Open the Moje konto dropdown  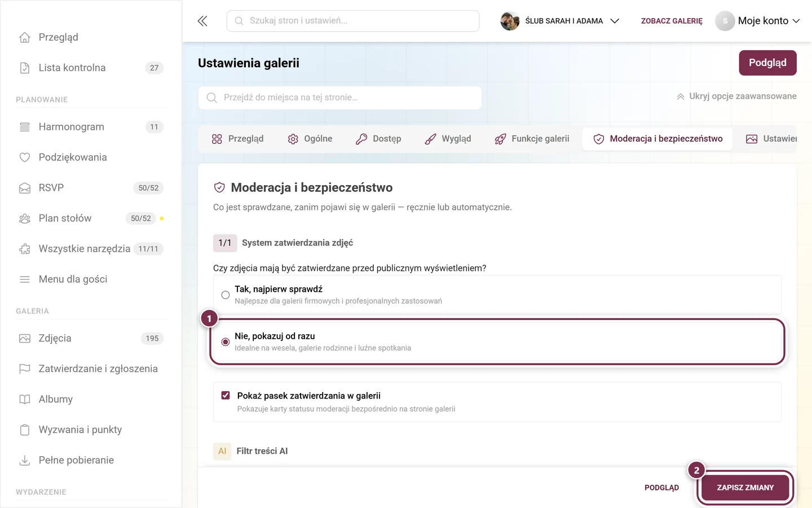click(758, 21)
